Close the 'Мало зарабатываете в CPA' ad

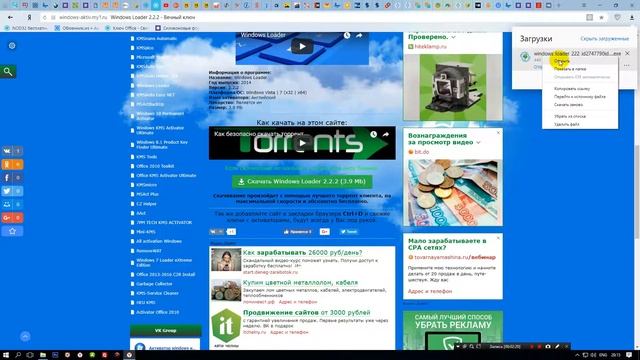[498, 238]
